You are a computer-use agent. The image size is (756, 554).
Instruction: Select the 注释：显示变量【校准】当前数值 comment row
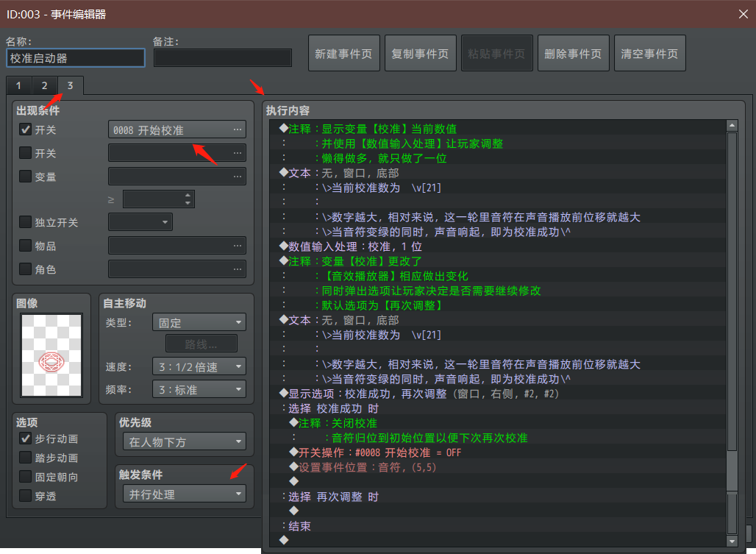pos(498,129)
